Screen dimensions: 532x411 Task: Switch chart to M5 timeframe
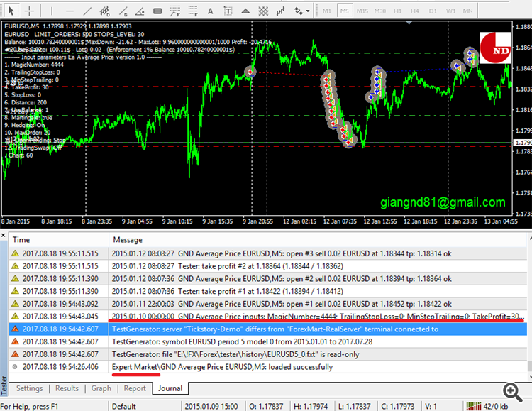[x=344, y=11]
